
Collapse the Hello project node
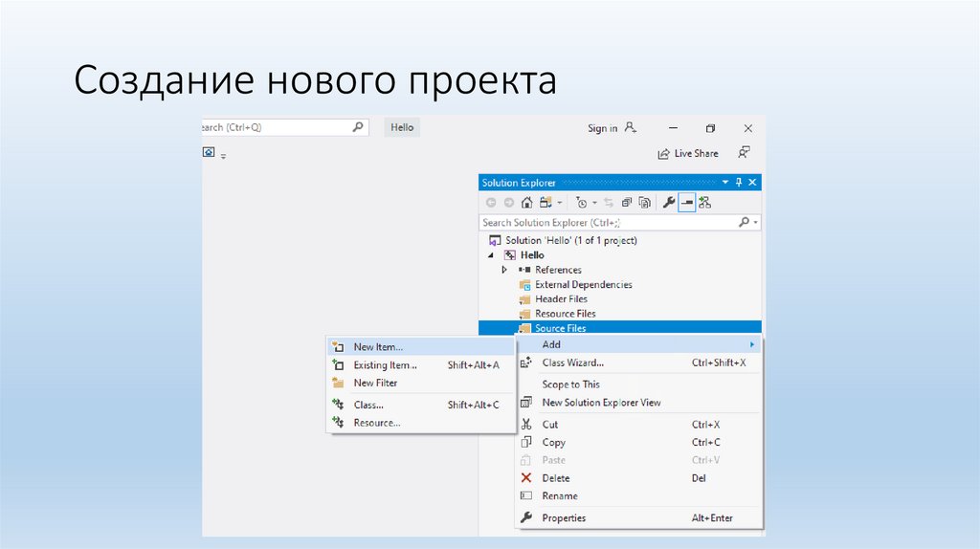[x=493, y=255]
